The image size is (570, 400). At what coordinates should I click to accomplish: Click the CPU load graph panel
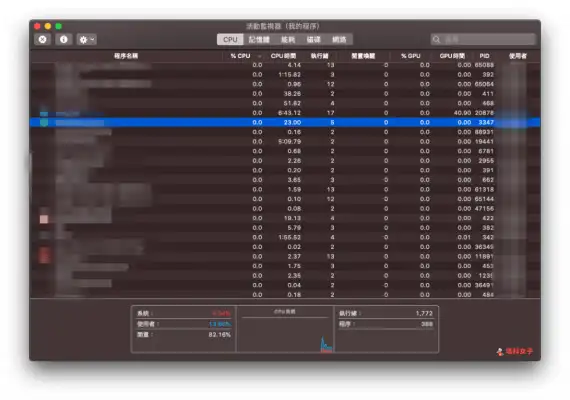[285, 330]
